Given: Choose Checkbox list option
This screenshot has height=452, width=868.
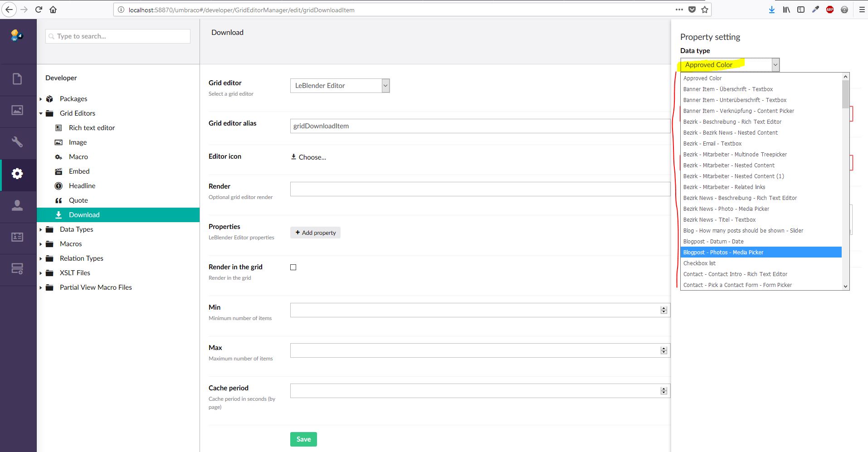Looking at the screenshot, I should [761, 263].
